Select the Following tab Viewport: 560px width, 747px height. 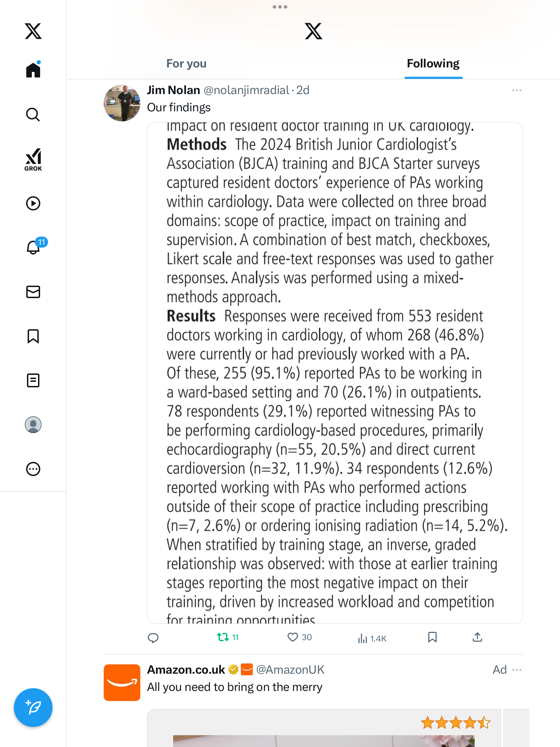pos(433,64)
